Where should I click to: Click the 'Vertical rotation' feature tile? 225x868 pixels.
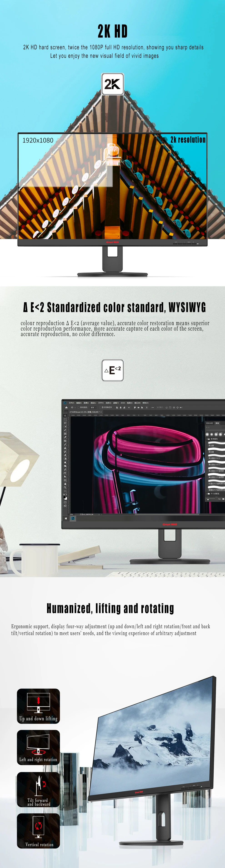(38, 831)
